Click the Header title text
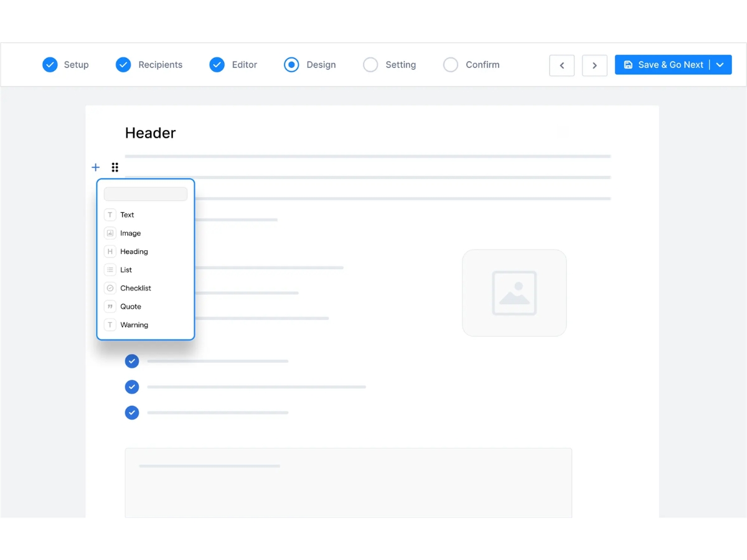This screenshot has height=560, width=747. click(x=151, y=133)
